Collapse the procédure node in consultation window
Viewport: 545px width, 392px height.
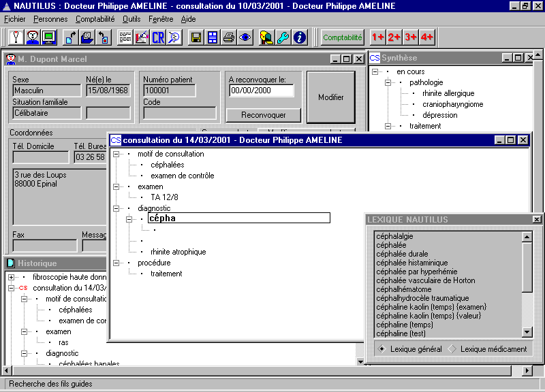coord(116,263)
